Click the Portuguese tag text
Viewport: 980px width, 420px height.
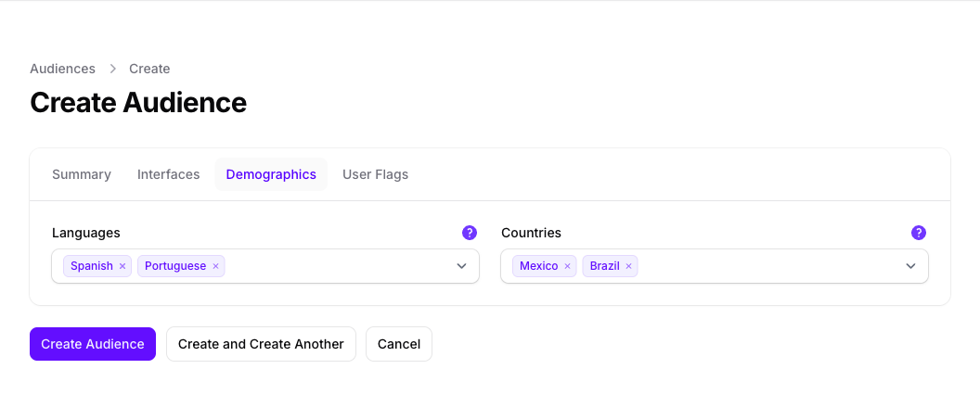coord(175,266)
